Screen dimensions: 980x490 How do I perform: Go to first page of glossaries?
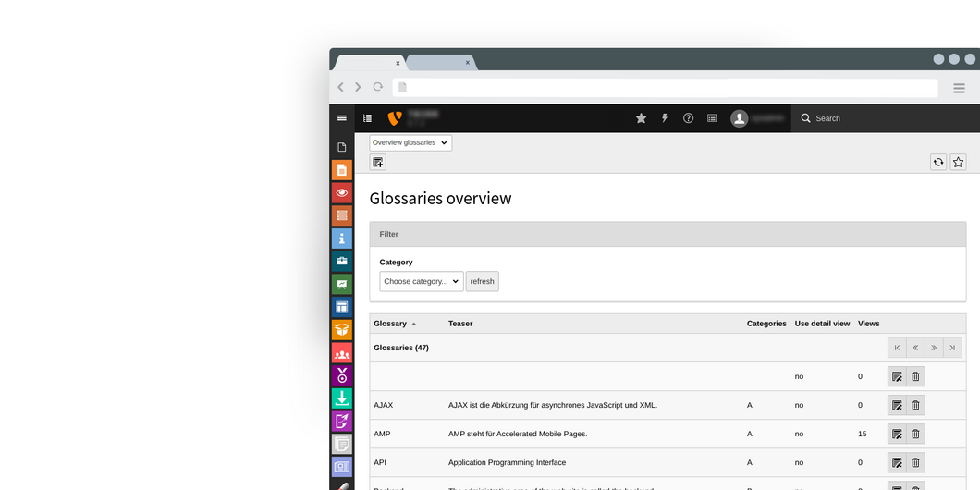pyautogui.click(x=897, y=348)
